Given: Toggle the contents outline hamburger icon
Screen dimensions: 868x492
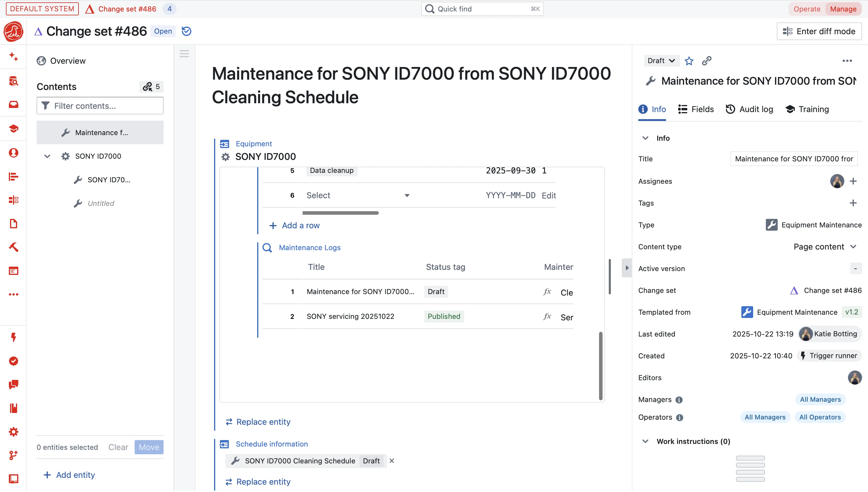Looking at the screenshot, I should click(184, 54).
